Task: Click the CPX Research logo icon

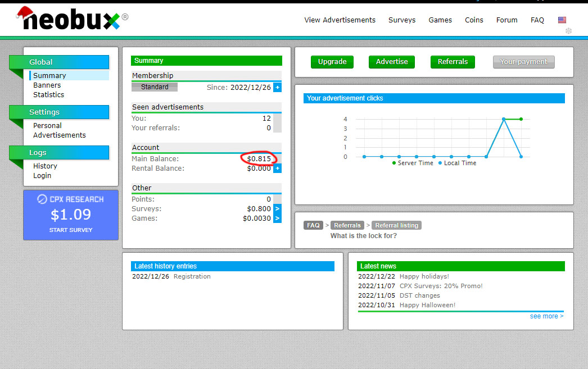Action: [42, 199]
